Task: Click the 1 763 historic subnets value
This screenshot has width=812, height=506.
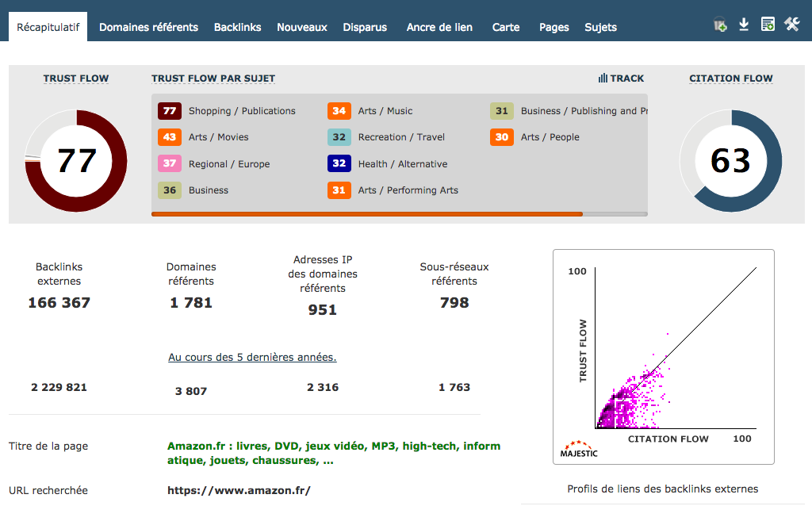Action: click(x=454, y=387)
